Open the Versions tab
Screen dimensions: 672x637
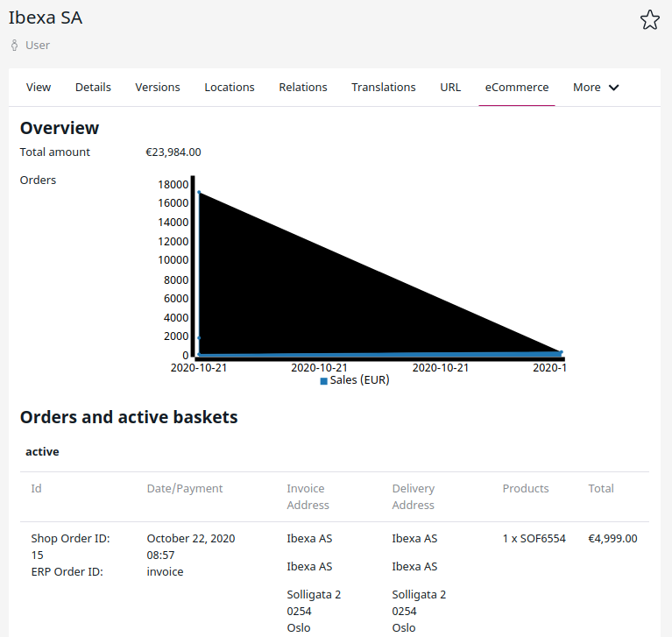coord(158,87)
